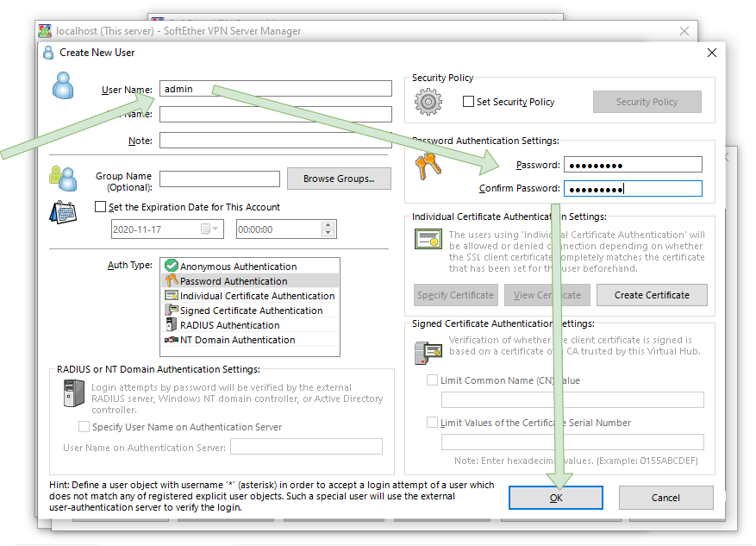
Task: Click the Group Name input field
Action: coord(220,179)
